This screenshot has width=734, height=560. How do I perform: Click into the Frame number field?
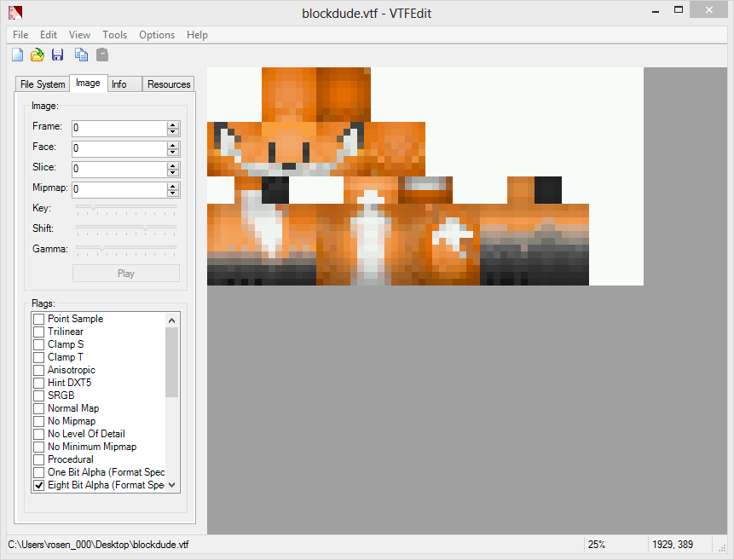click(119, 128)
